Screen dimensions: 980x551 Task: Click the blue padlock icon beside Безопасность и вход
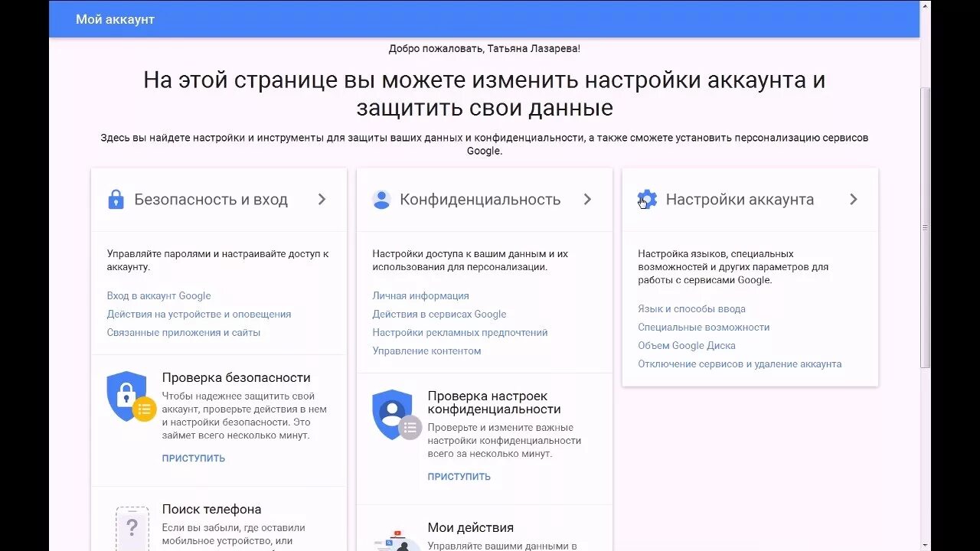point(116,200)
